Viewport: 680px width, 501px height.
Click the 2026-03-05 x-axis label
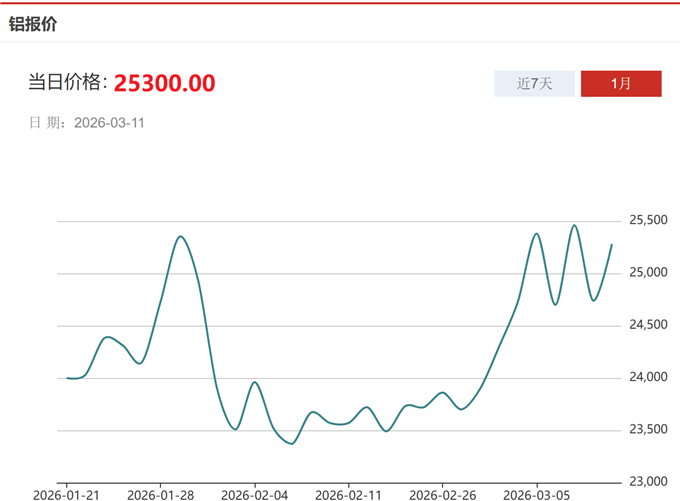[x=536, y=494]
